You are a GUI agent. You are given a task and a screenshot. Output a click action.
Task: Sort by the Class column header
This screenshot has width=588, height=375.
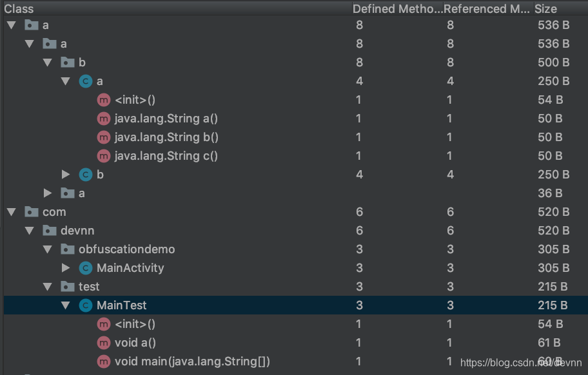(19, 9)
